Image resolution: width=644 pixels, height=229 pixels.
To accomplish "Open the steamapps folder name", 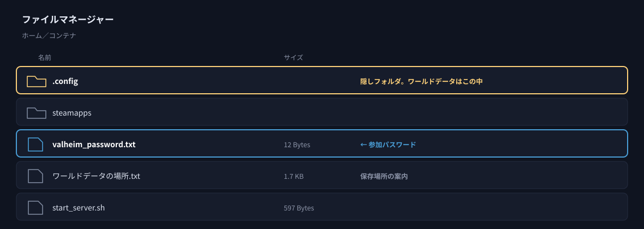I will click(72, 113).
